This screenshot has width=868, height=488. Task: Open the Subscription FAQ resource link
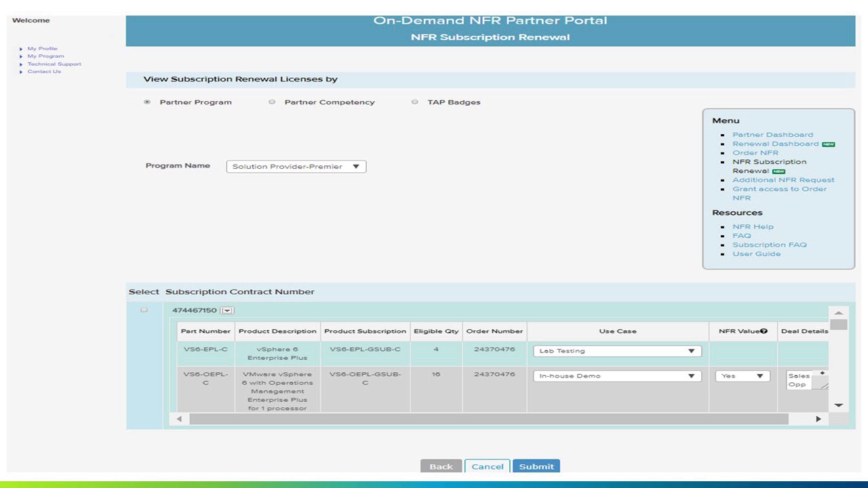click(x=769, y=245)
